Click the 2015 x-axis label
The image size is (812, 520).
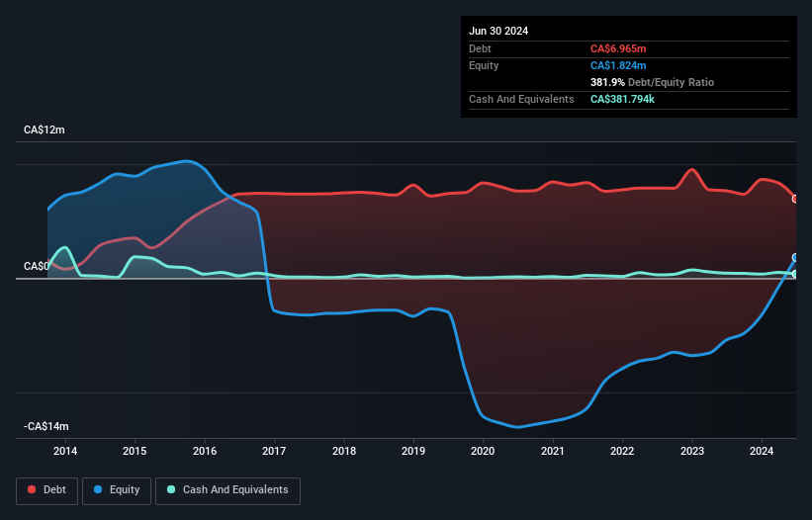coord(135,451)
